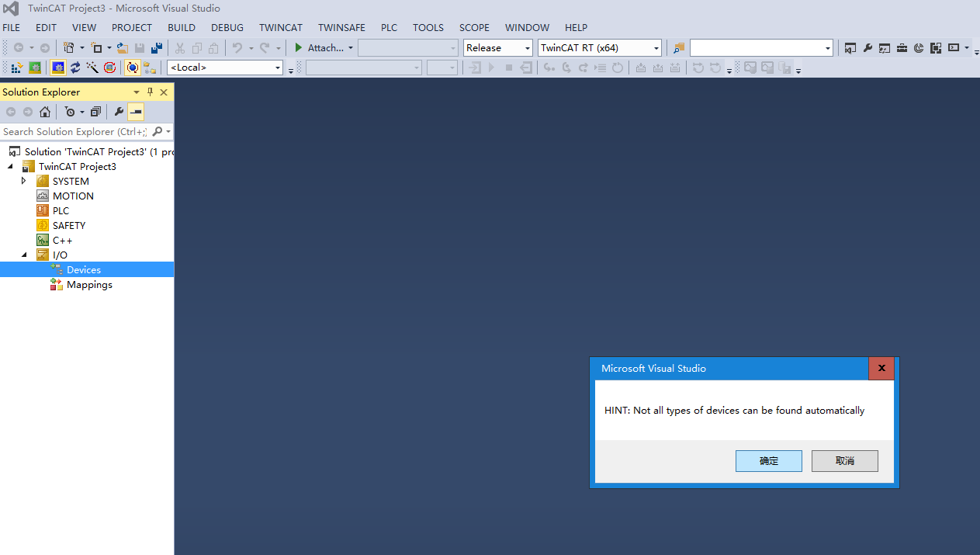Click the Show Online Data globe icon
Screen dimensions: 980x555
coord(133,68)
